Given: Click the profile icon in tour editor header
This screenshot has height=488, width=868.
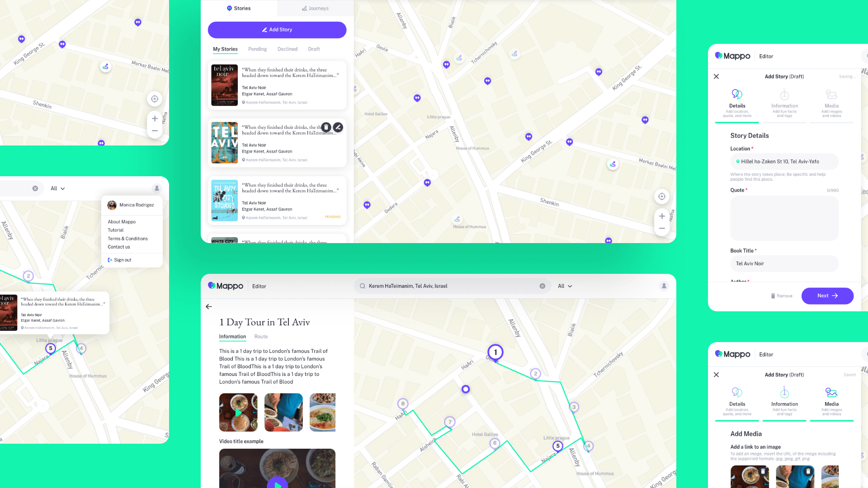Looking at the screenshot, I should [664, 286].
